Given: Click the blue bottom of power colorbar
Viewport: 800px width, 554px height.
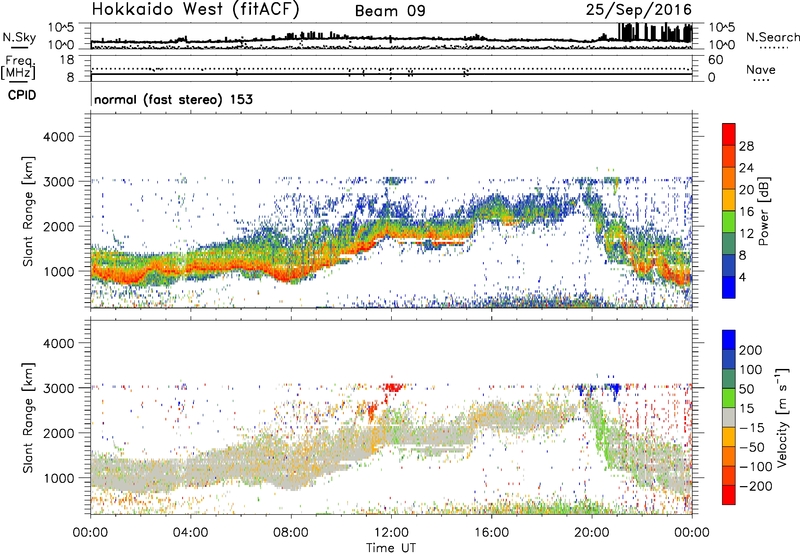Looking at the screenshot, I should point(729,287).
